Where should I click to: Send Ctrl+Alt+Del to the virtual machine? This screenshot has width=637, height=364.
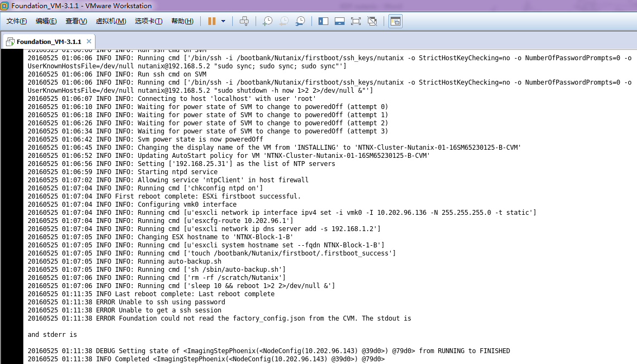click(x=244, y=21)
